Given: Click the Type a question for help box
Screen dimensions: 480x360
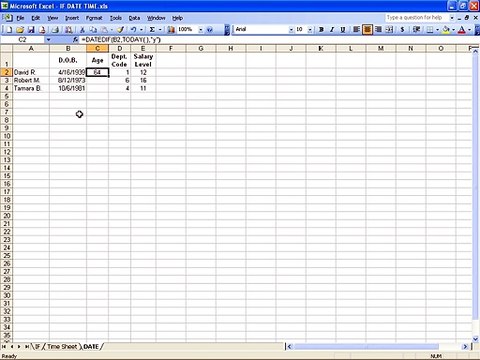Looking at the screenshot, I should tap(417, 18).
